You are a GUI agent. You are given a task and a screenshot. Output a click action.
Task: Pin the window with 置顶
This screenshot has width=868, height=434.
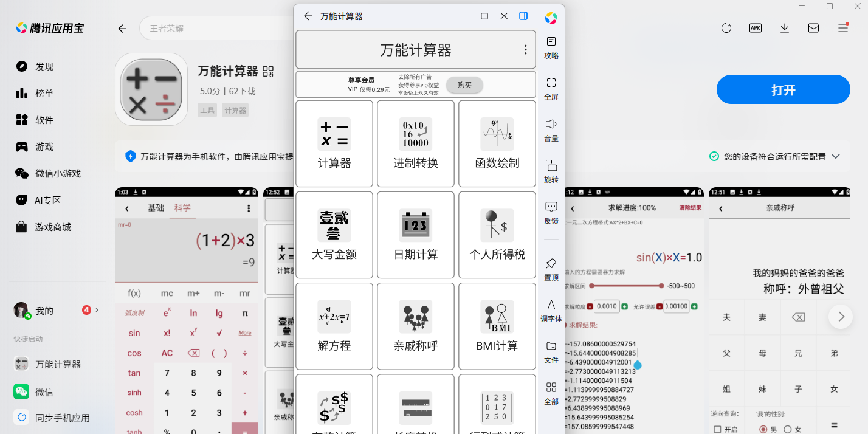tap(551, 269)
